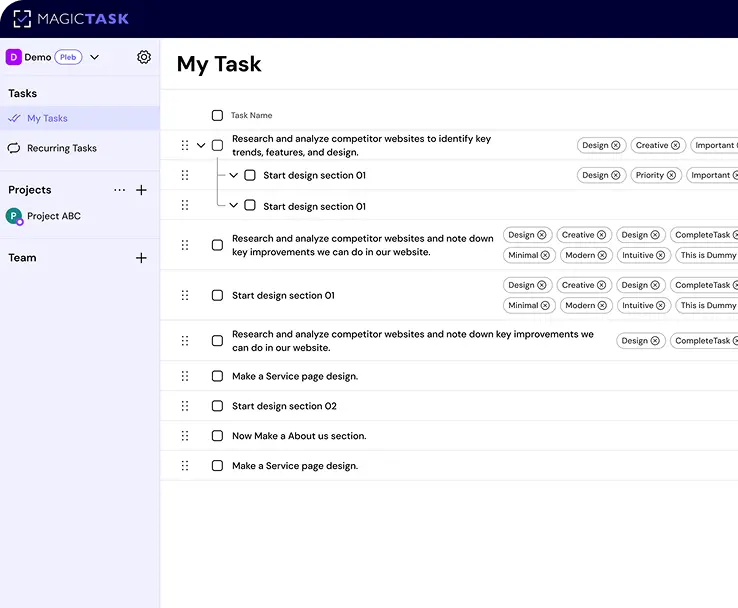This screenshot has width=738, height=608.
Task: Open the Demo workspace dropdown arrow
Action: coord(95,57)
